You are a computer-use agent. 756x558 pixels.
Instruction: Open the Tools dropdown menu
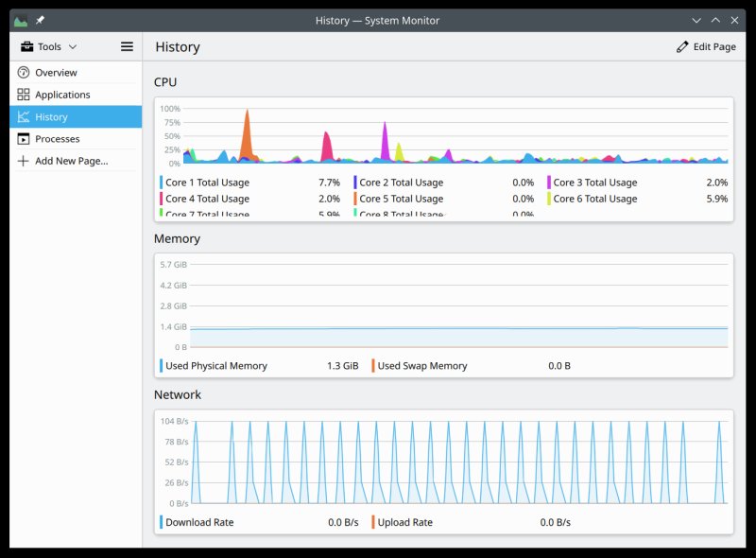(x=49, y=46)
